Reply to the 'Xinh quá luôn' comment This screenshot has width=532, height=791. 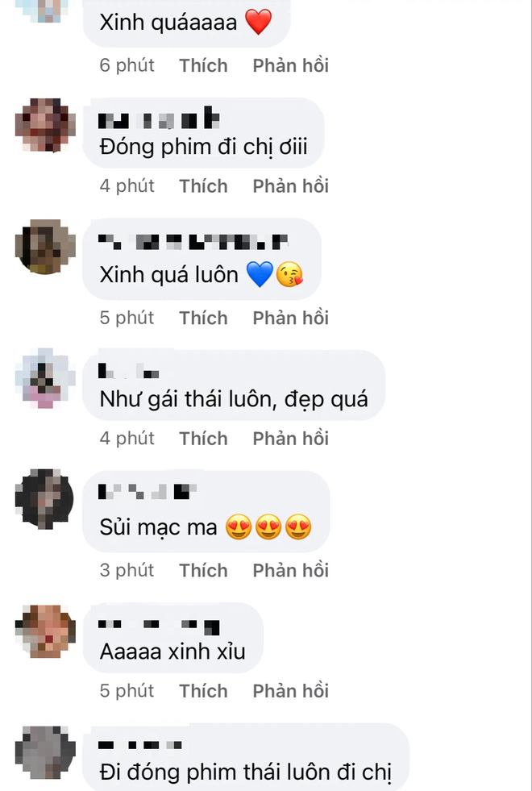coord(290,318)
